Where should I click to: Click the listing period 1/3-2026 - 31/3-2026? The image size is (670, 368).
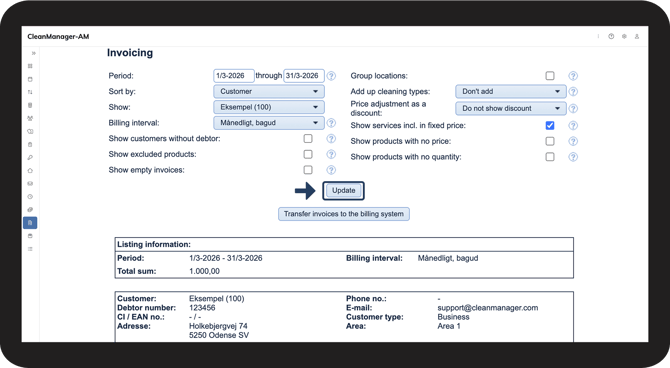pos(226,258)
